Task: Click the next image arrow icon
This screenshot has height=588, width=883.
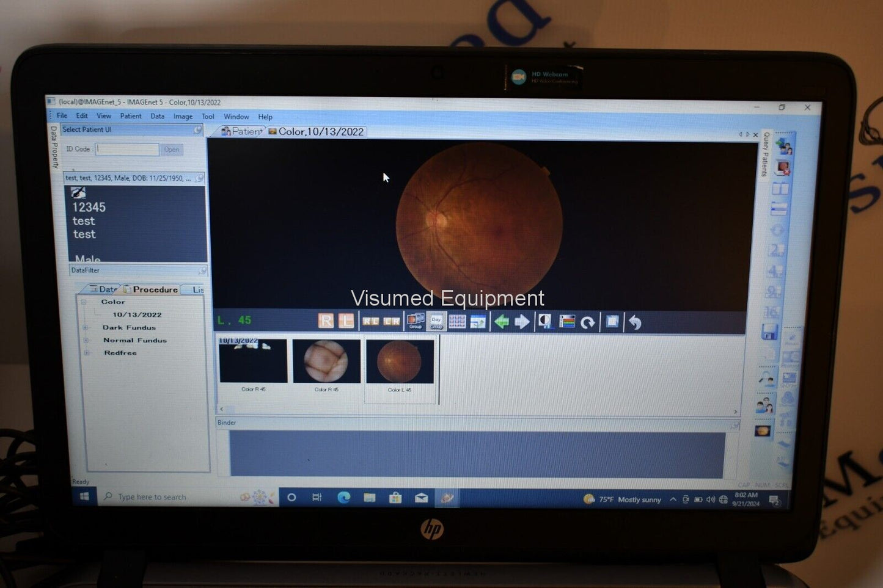Action: click(522, 322)
